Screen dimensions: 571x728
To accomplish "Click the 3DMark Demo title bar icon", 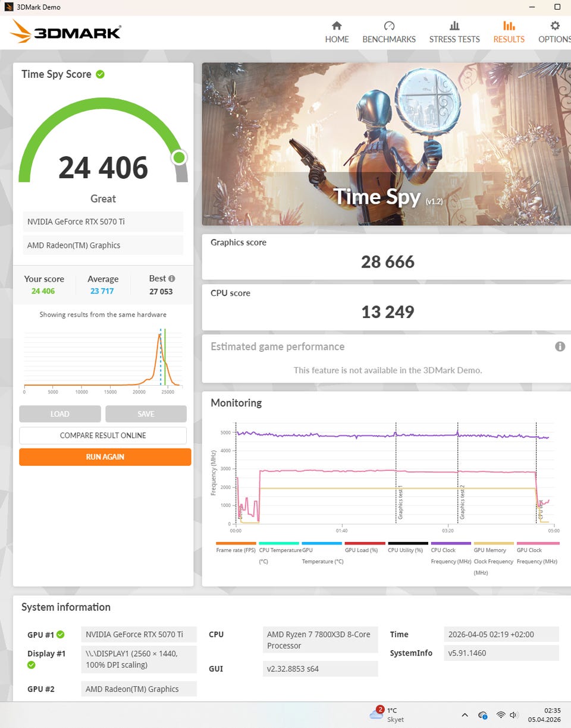I will tap(8, 7).
